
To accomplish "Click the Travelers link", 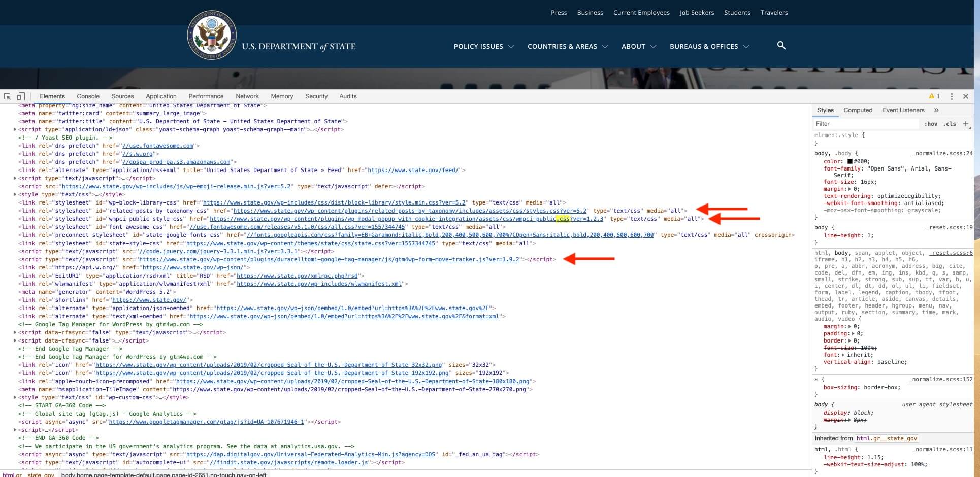I will tap(774, 13).
